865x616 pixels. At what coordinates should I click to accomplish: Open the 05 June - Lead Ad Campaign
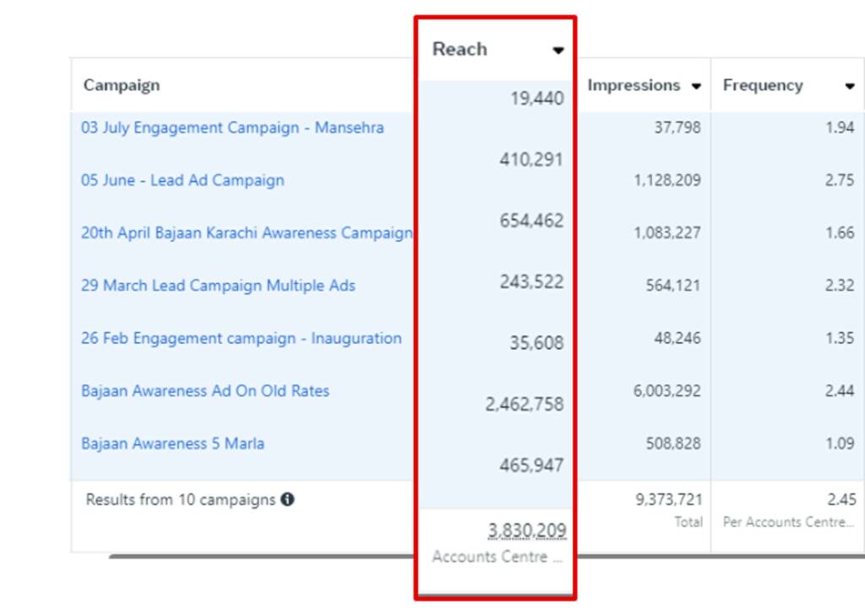click(x=182, y=180)
